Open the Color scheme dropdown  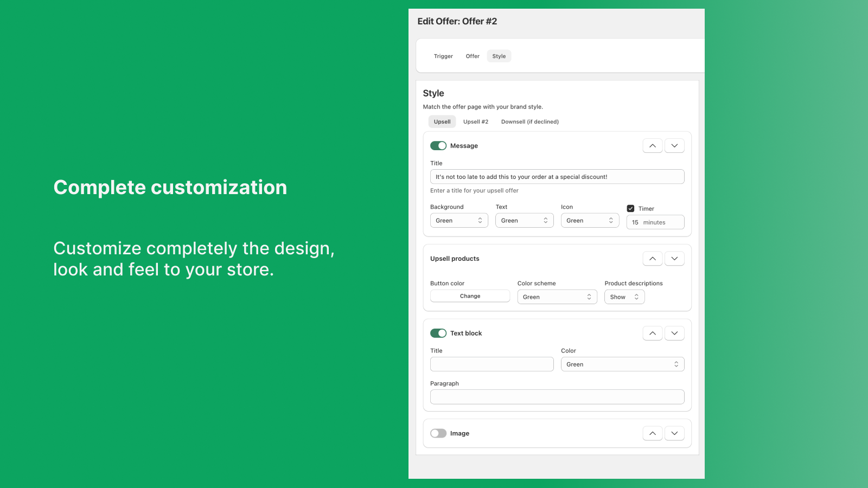(x=557, y=297)
